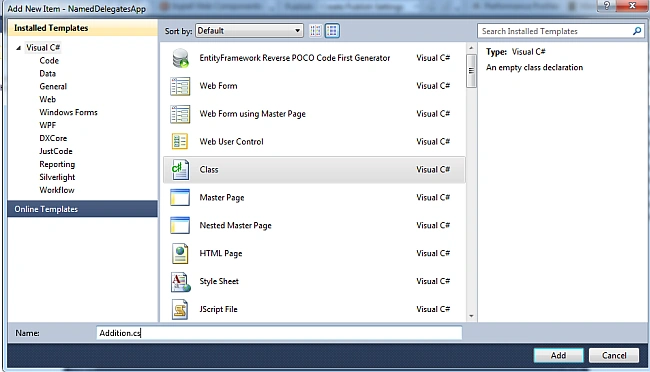Select the Visual C# tree item
Image resolution: width=650 pixels, height=372 pixels.
pyautogui.click(x=43, y=48)
